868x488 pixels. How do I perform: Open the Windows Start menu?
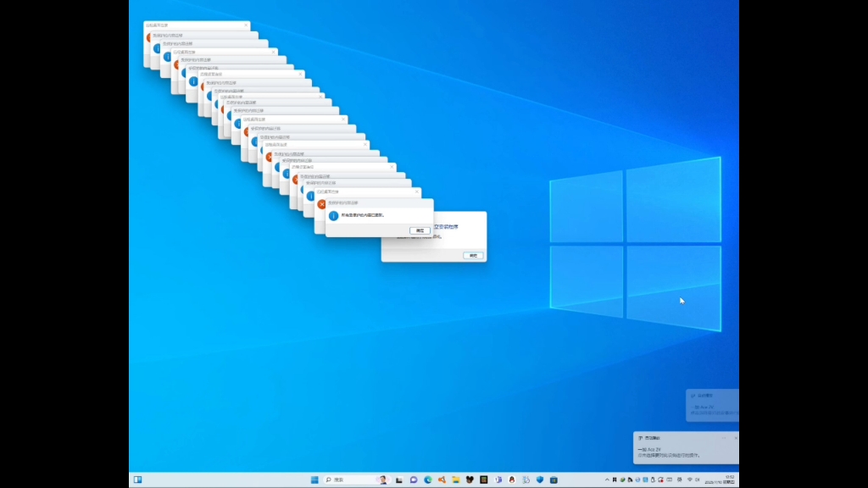coord(314,480)
